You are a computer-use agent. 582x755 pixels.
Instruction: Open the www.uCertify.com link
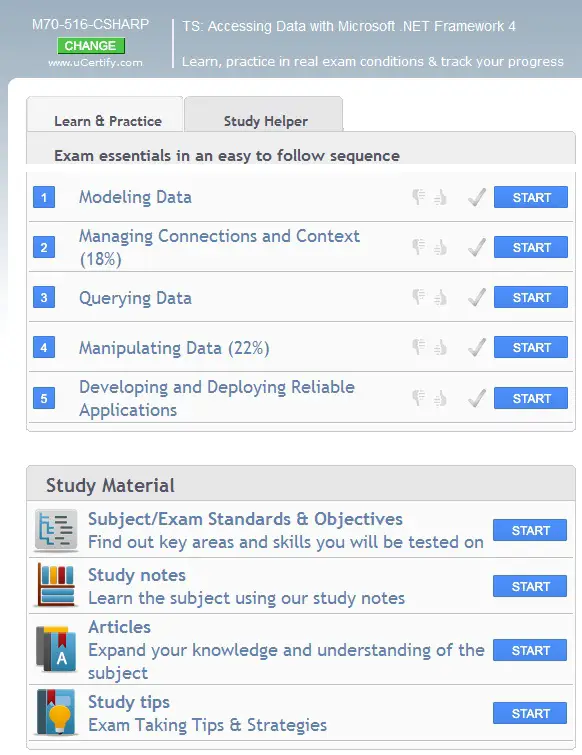tap(95, 63)
